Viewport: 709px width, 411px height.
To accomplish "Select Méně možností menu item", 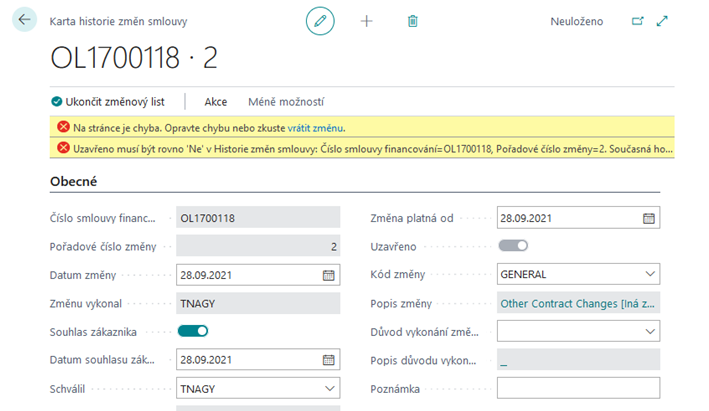I will pyautogui.click(x=285, y=102).
